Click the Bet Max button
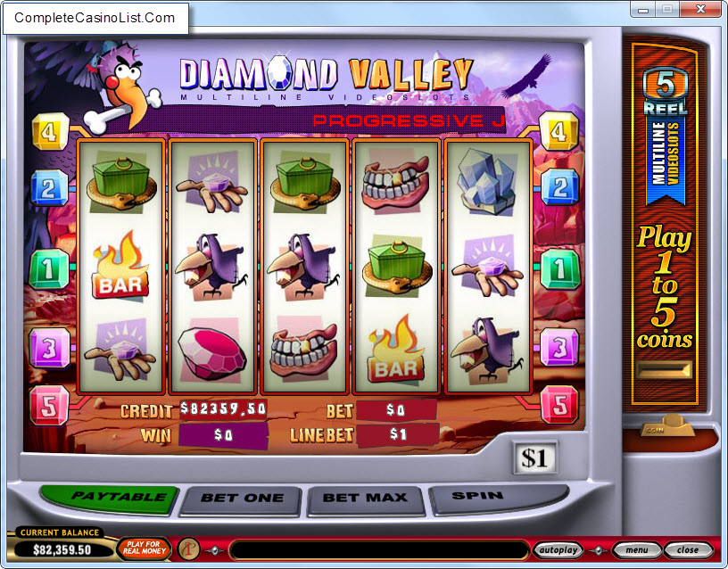Image resolution: width=728 pixels, height=569 pixels. [x=365, y=499]
